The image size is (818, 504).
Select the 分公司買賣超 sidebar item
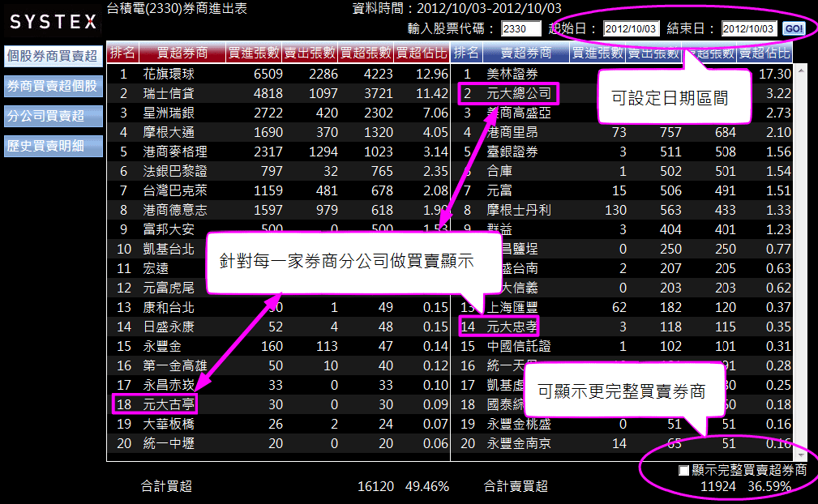[x=53, y=116]
